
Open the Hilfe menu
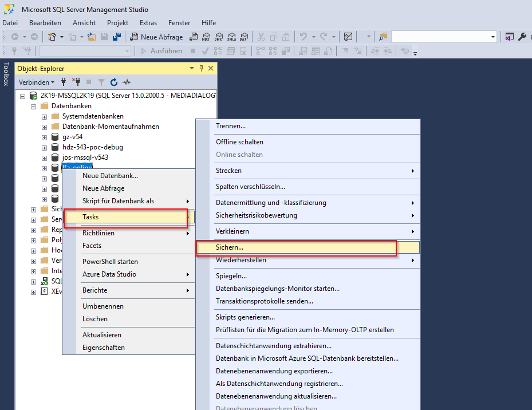tap(208, 23)
